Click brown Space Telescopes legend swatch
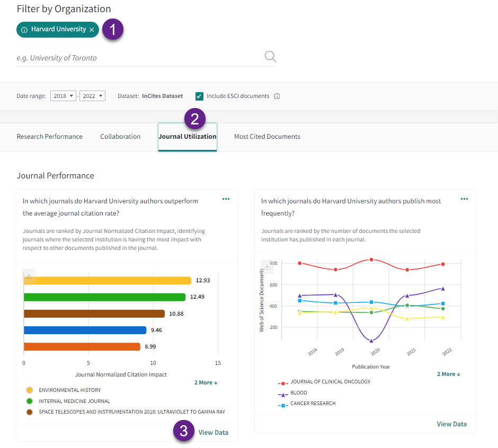Screen dimensions: 498x448 (x=30, y=412)
